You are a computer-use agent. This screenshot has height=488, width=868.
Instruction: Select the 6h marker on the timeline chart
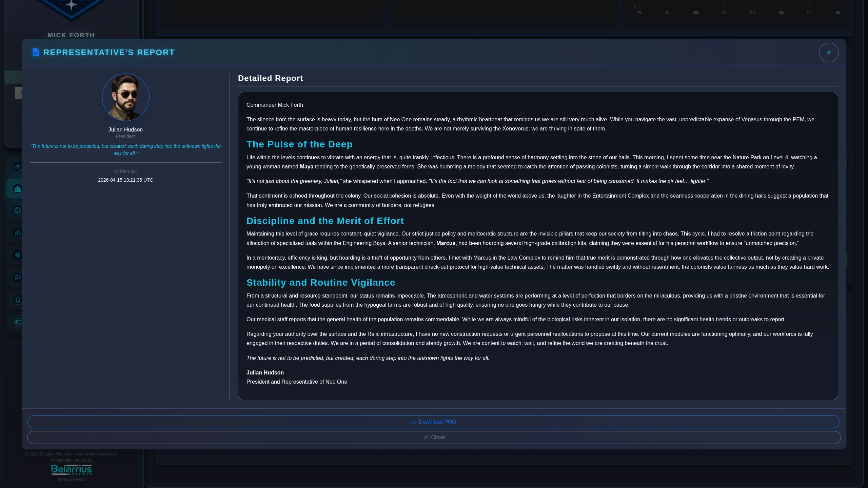pos(837,13)
